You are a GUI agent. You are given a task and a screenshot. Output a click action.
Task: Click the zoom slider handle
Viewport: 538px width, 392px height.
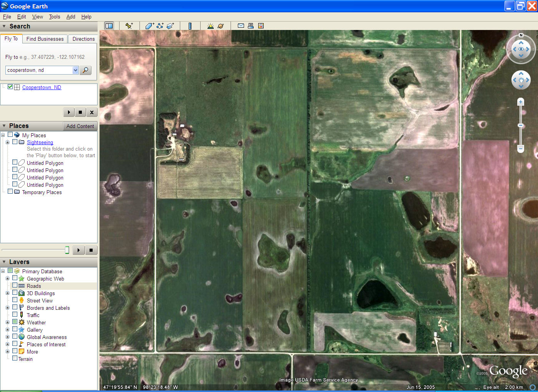pyautogui.click(x=521, y=125)
